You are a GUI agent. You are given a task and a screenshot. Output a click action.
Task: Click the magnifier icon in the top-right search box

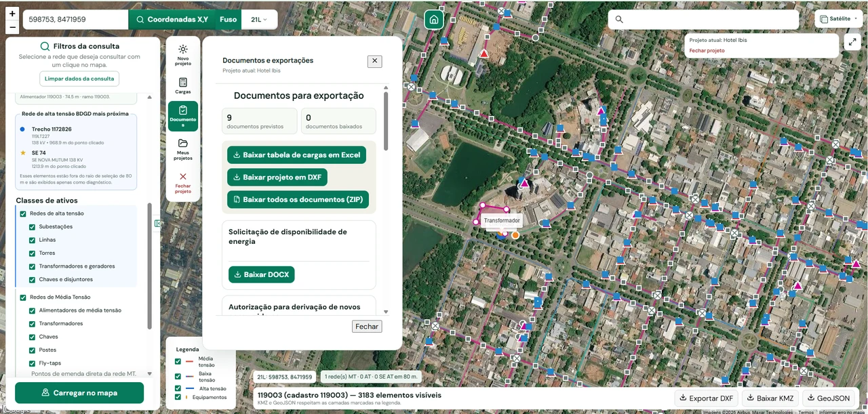[x=619, y=20]
